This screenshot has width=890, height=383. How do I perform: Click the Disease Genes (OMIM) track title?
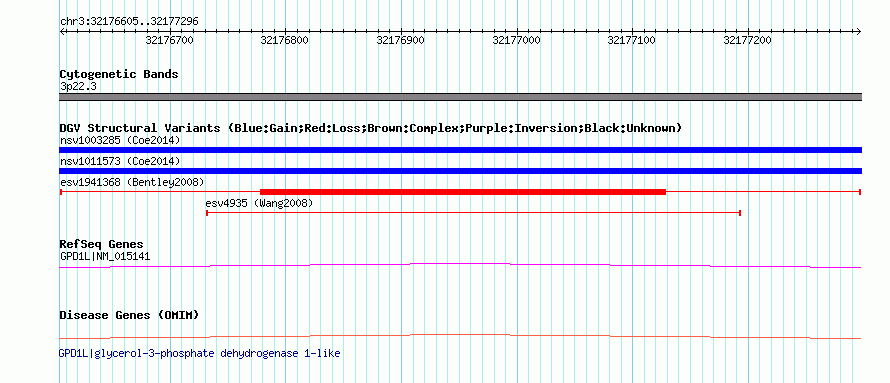click(x=129, y=315)
